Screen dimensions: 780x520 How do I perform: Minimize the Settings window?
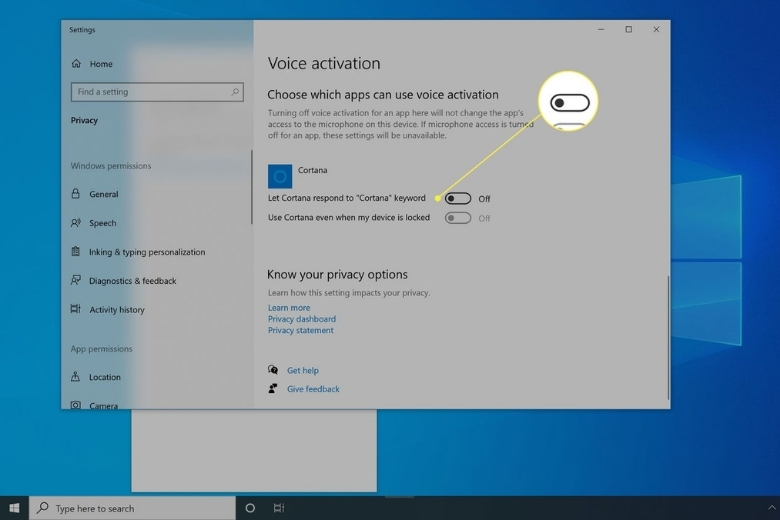(601, 29)
